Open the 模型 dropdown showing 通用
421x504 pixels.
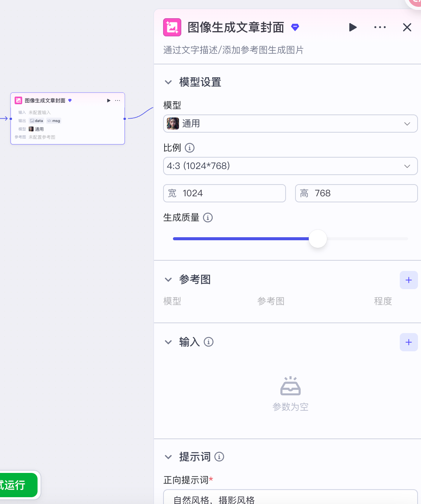(290, 124)
